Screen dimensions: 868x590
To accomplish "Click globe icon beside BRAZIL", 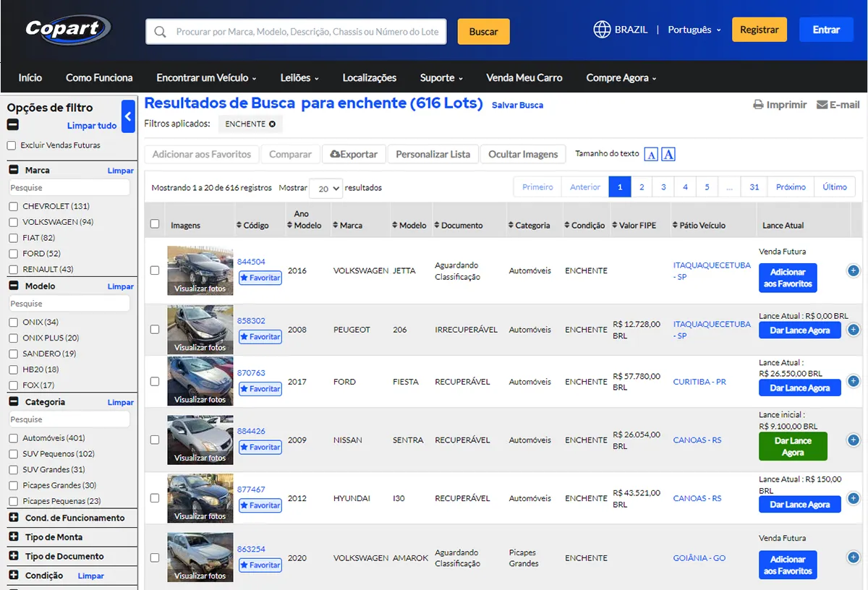I will pos(602,30).
